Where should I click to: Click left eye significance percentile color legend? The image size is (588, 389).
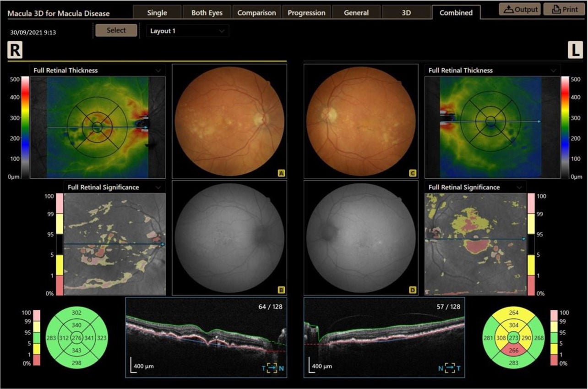click(531, 244)
